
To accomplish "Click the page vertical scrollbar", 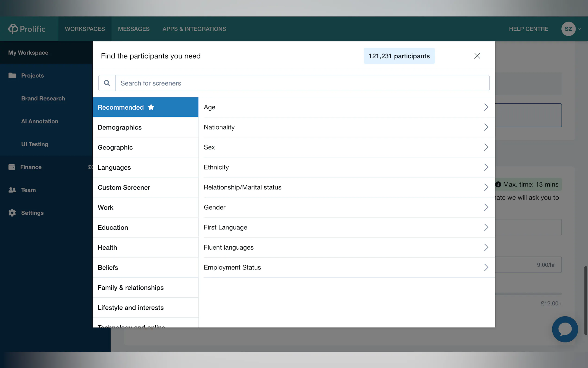I will 585,300.
